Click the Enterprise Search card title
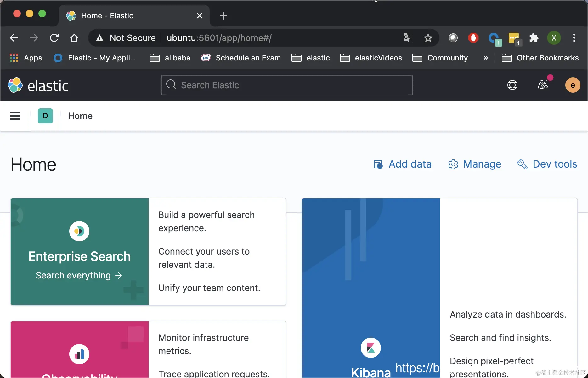Viewport: 588px width, 378px height. [x=79, y=256]
